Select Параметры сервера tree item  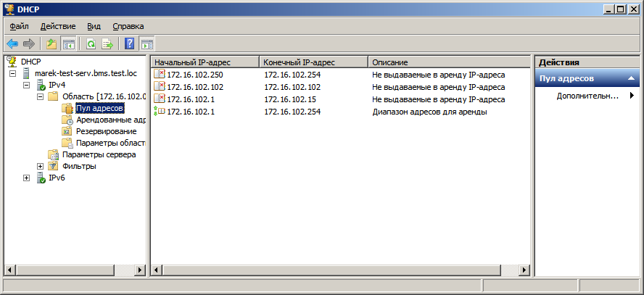point(99,154)
